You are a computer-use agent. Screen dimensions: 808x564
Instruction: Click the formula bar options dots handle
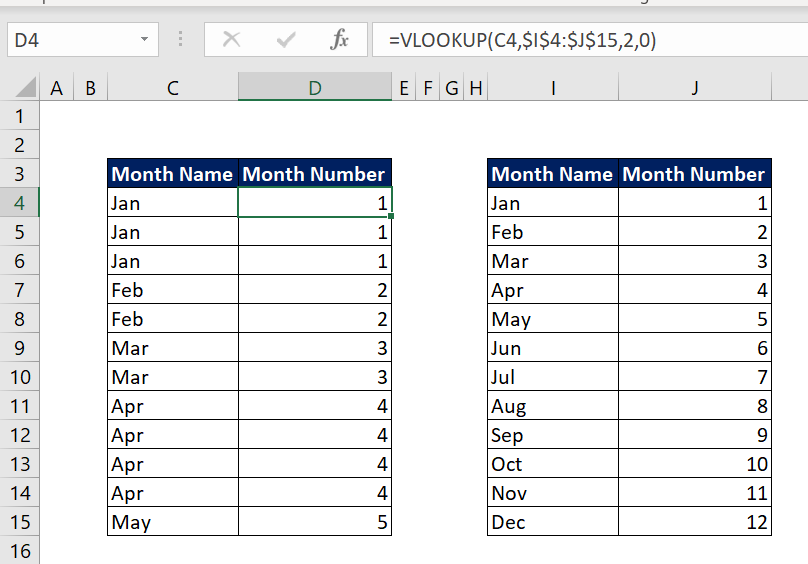(180, 39)
